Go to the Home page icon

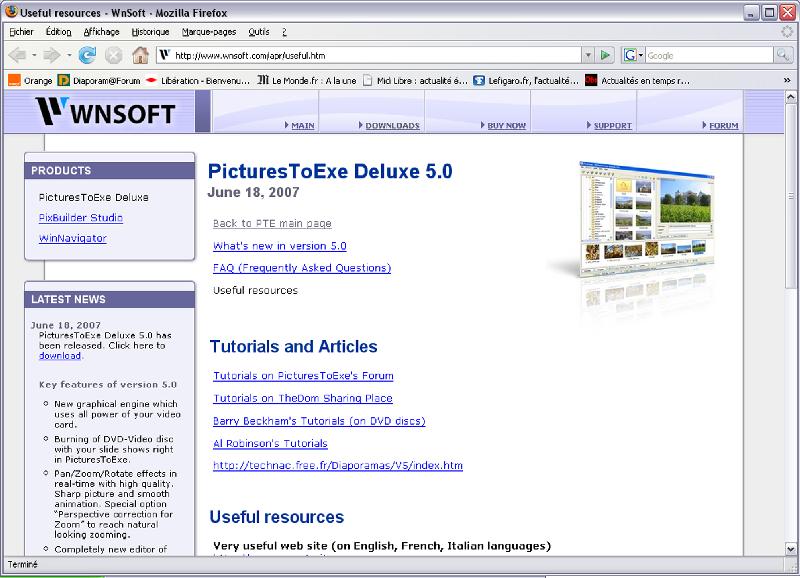coord(140,55)
